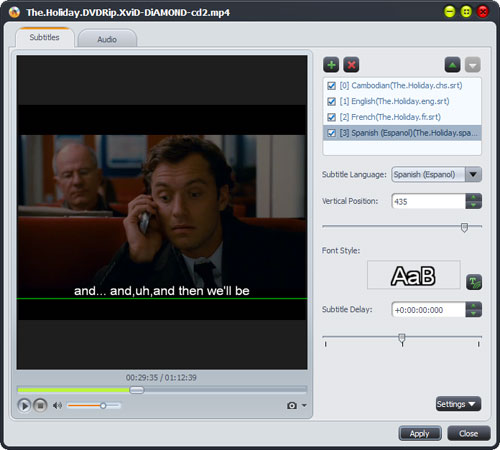Viewport: 500px width, 450px height.
Task: Close the window with the red title button
Action: (483, 12)
